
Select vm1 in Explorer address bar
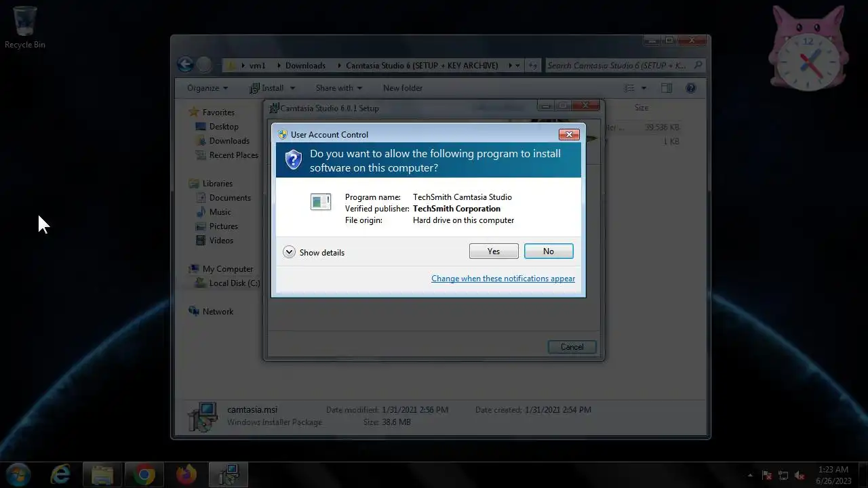point(257,66)
